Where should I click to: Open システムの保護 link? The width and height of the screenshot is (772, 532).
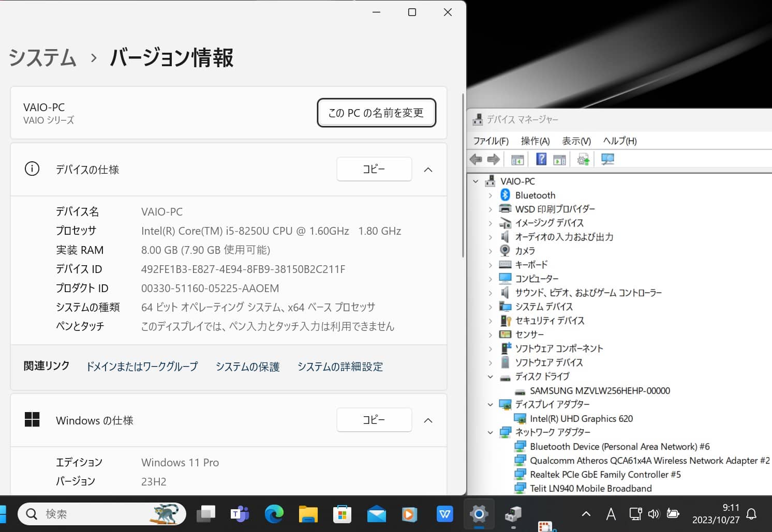click(247, 367)
